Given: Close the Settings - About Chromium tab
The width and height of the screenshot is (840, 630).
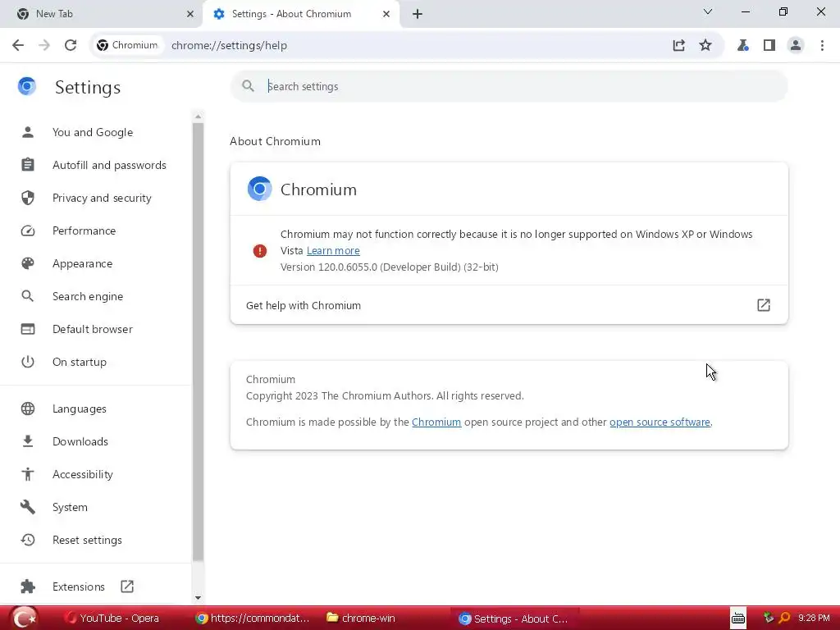Looking at the screenshot, I should click(x=386, y=14).
